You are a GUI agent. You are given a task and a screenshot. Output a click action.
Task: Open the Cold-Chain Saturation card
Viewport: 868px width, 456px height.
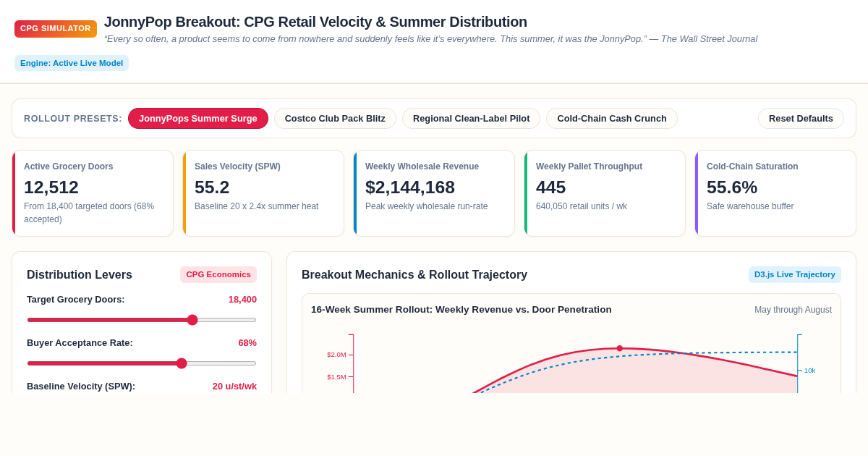775,193
